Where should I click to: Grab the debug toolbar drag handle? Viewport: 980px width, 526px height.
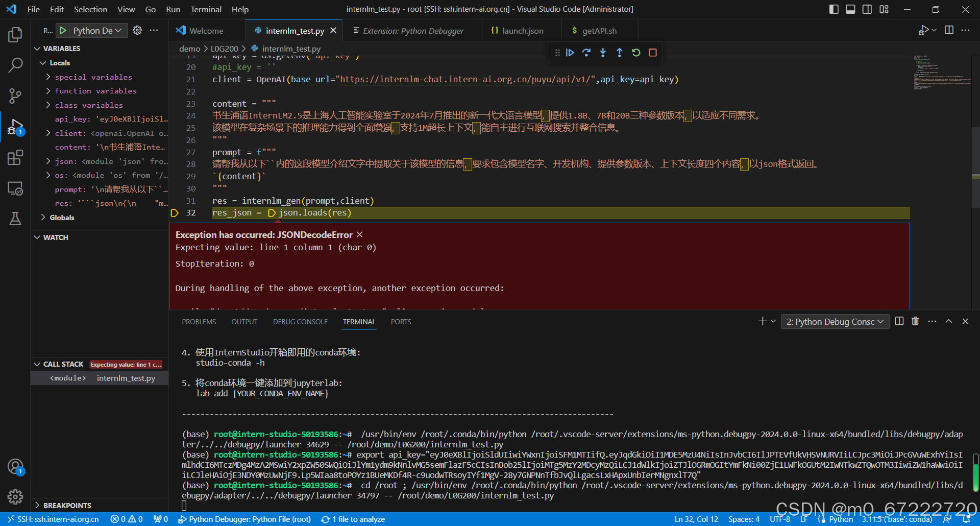coord(557,53)
